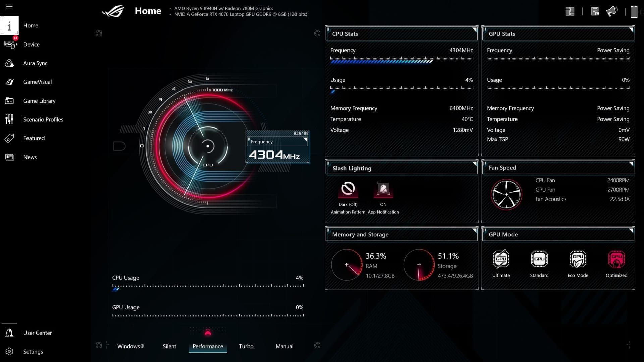Click the hamburger menu icon

[9, 7]
